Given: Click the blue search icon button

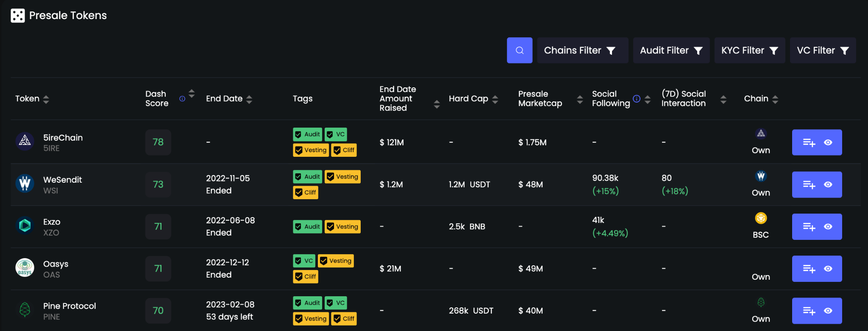Looking at the screenshot, I should coord(519,50).
